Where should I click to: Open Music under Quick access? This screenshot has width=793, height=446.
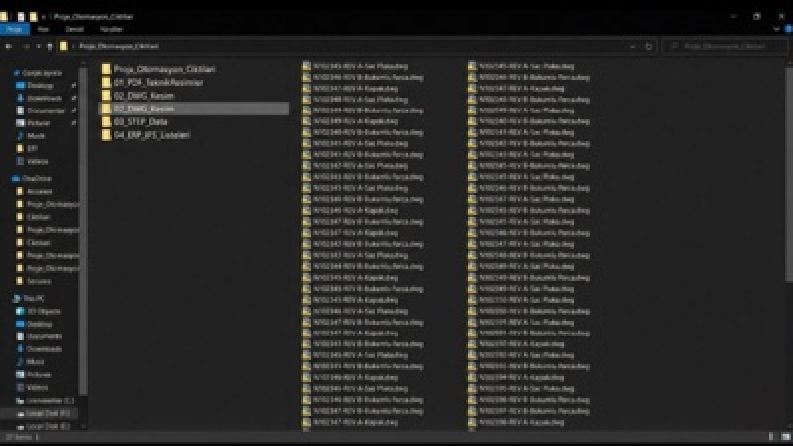click(31, 136)
